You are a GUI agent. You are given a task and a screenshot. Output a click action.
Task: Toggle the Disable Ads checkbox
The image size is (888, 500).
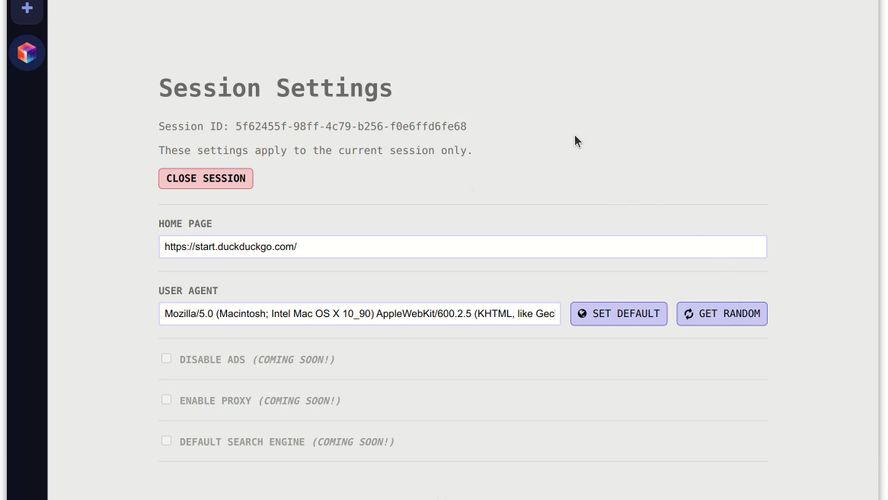click(166, 359)
